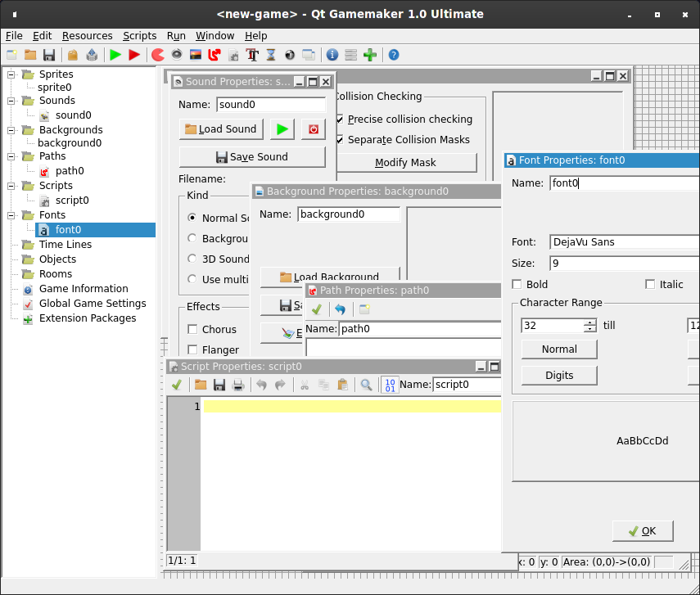
Task: Create a font using the T icon
Action: 252,55
